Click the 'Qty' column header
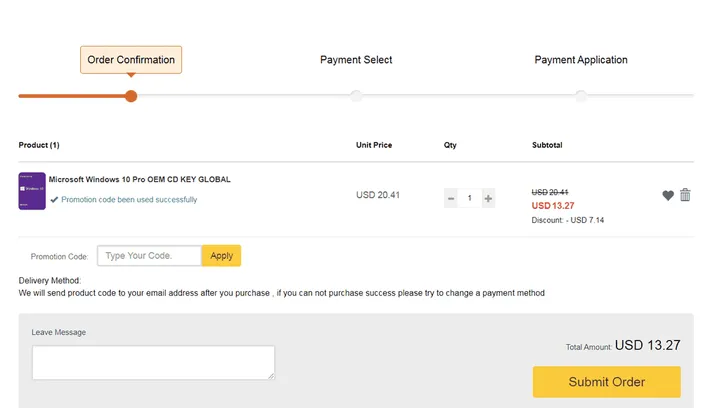This screenshot has width=720, height=408. [x=450, y=145]
